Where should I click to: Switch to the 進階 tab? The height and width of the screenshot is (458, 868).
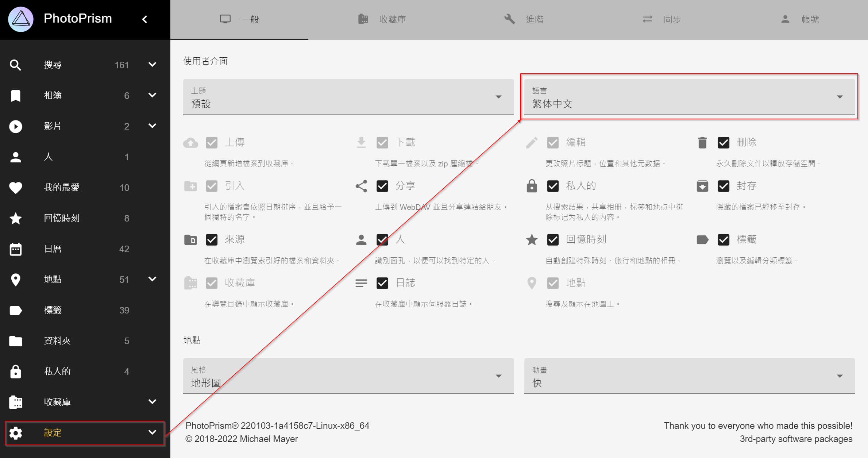pyautogui.click(x=524, y=19)
